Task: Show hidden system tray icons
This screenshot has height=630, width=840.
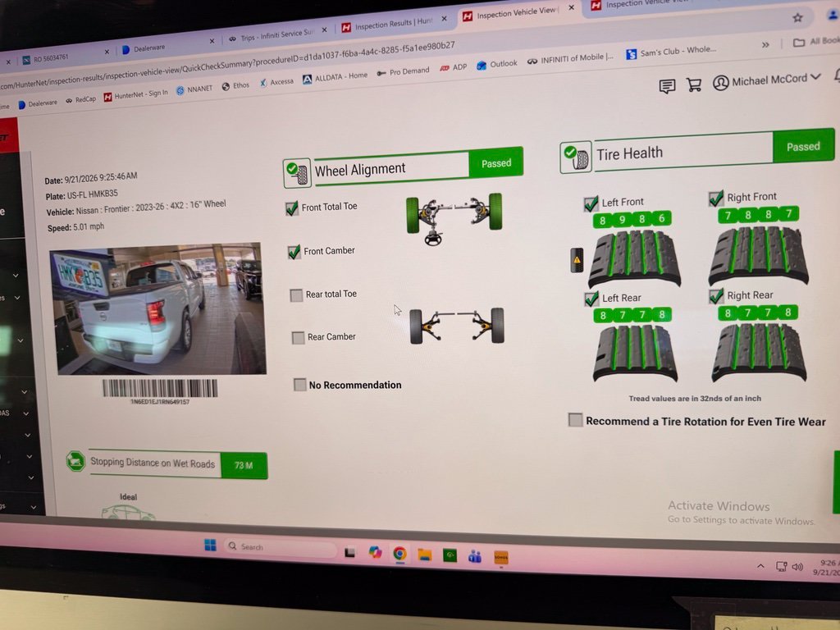Action: click(x=760, y=566)
